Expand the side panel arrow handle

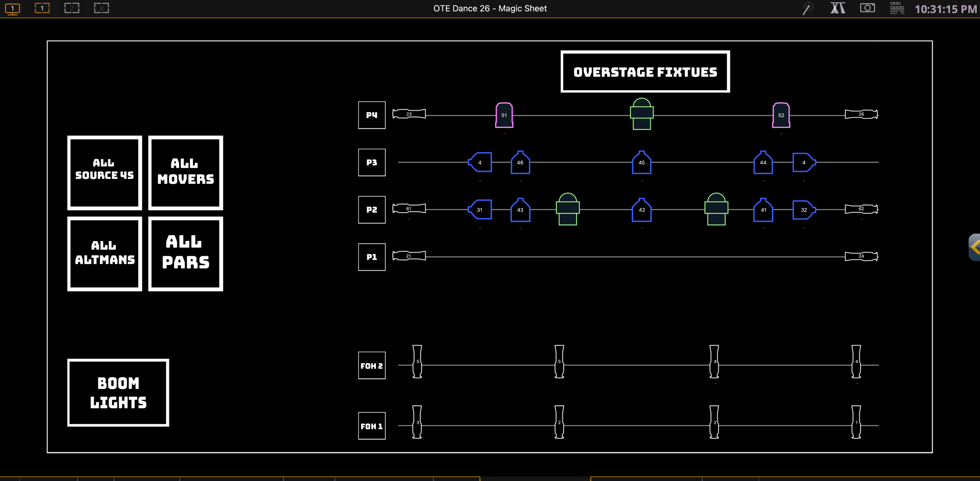pyautogui.click(x=975, y=247)
